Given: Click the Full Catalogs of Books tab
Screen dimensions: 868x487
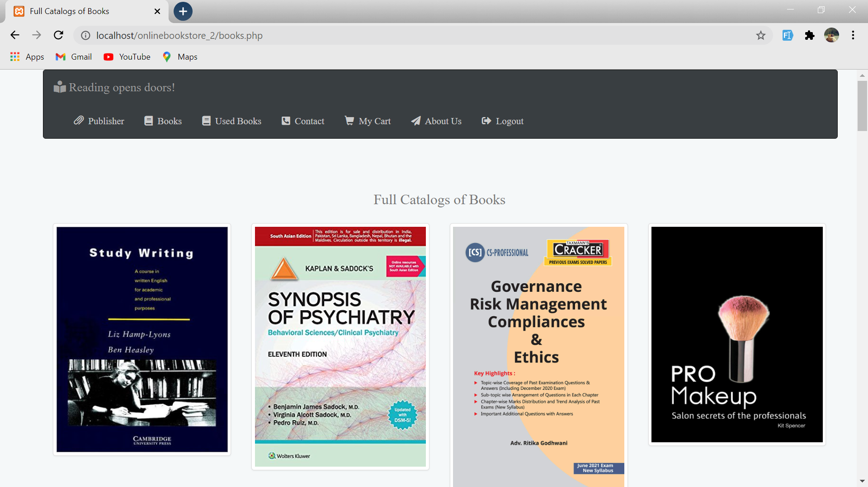Looking at the screenshot, I should [86, 11].
